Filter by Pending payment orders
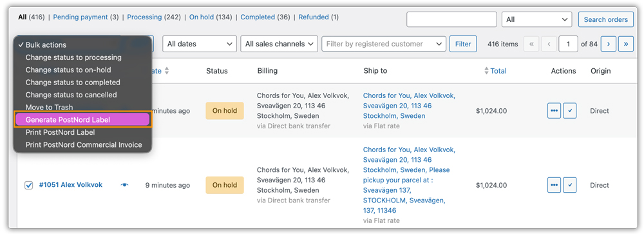The image size is (644, 234). (80, 17)
